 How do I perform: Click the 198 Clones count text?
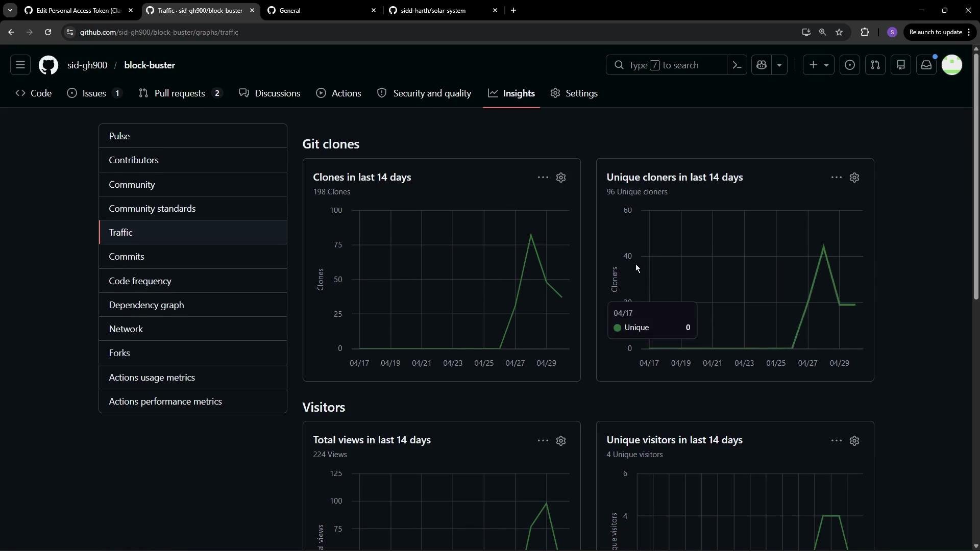coord(332,192)
